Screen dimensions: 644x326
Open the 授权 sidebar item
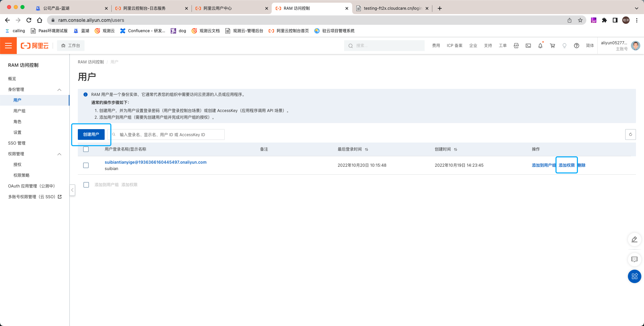17,165
